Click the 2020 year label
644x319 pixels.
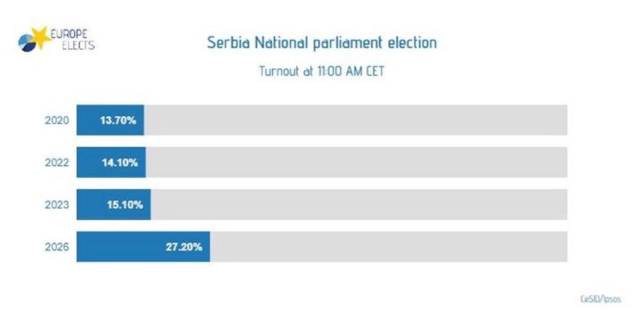(56, 121)
